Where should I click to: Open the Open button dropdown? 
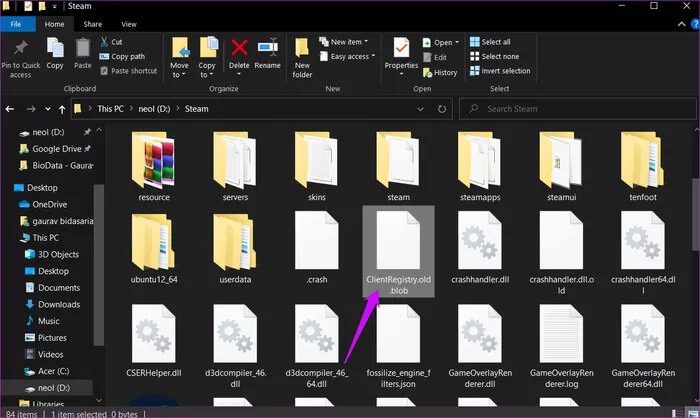point(457,42)
